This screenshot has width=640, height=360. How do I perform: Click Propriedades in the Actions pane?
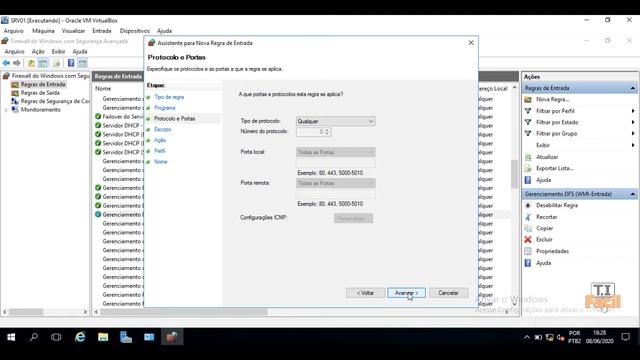[552, 251]
